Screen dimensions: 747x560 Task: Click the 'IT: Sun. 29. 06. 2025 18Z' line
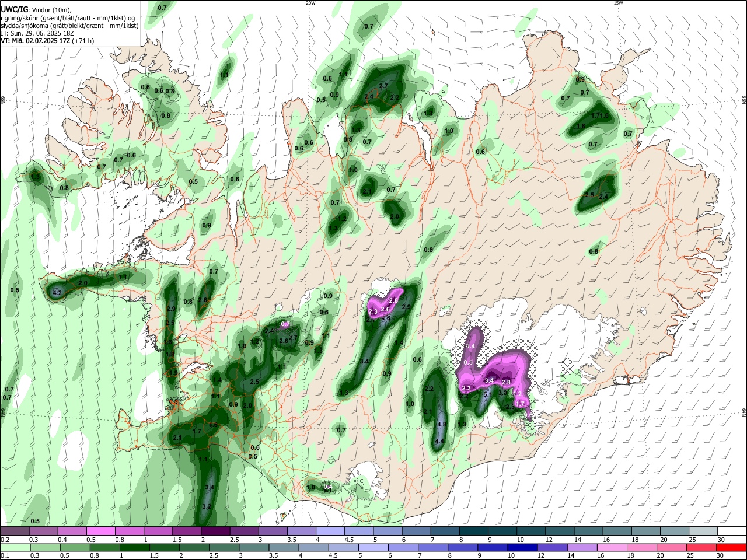pos(37,33)
